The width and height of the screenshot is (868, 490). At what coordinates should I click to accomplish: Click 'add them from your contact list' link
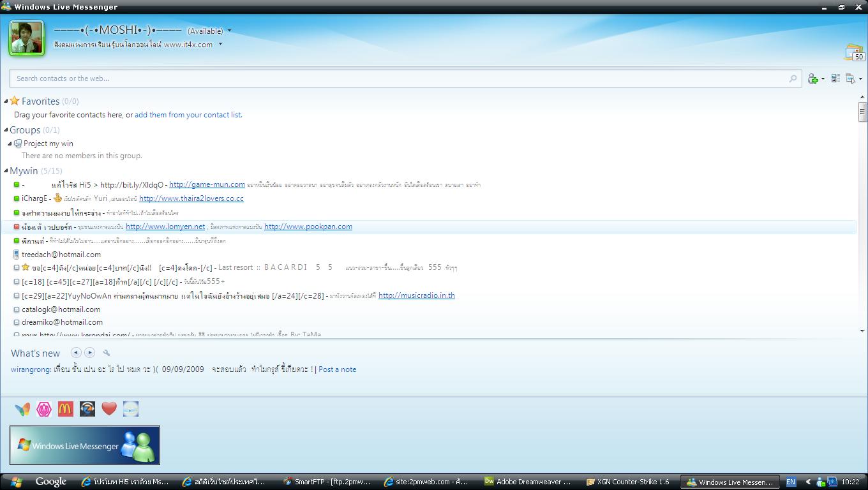tap(188, 115)
